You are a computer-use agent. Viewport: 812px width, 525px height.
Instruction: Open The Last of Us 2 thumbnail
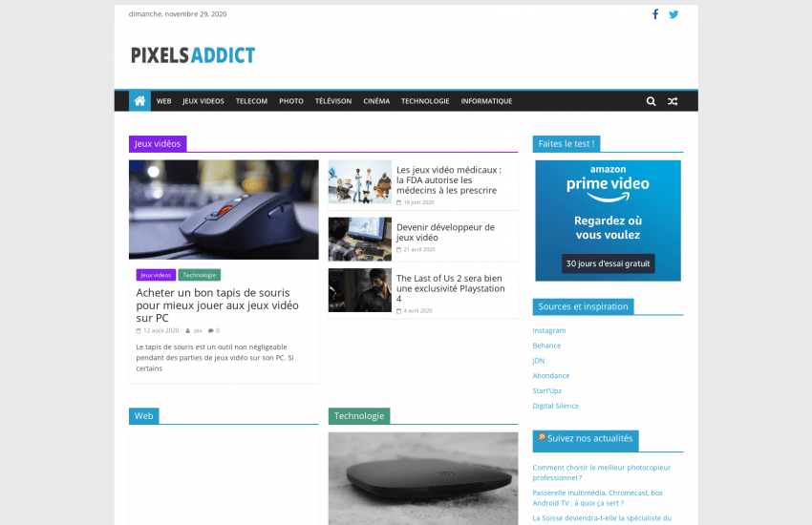pyautogui.click(x=360, y=290)
